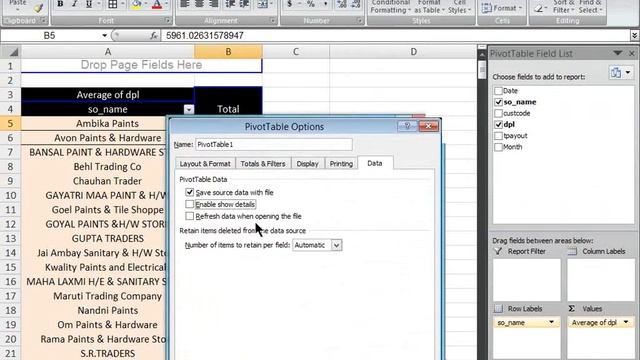The height and width of the screenshot is (360, 640).
Task: Switch to Totals & Filters tab
Action: point(263,163)
